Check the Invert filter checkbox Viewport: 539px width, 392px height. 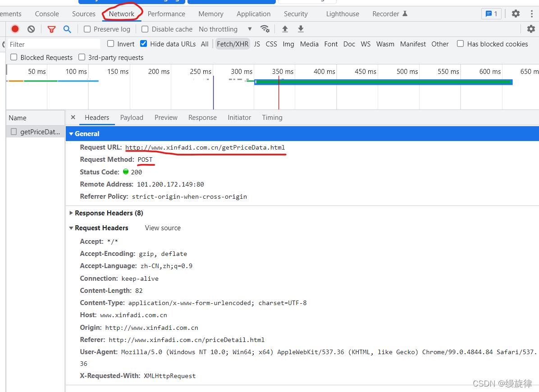coord(111,44)
